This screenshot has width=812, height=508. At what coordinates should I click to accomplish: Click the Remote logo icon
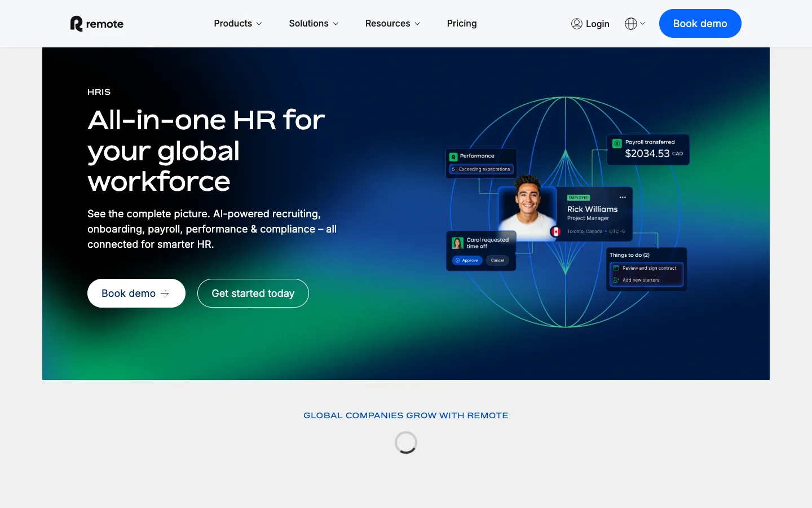tap(76, 23)
